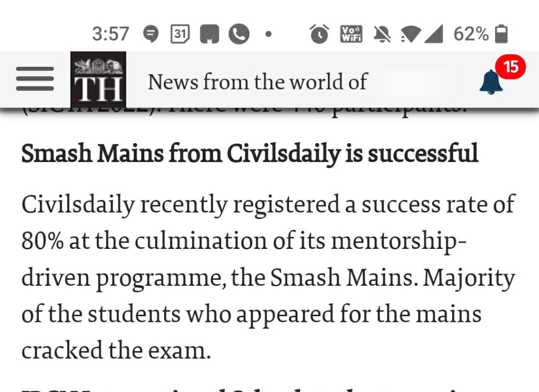Open notifications via the blue bell
Screen dimensions: 539x392
point(491,82)
